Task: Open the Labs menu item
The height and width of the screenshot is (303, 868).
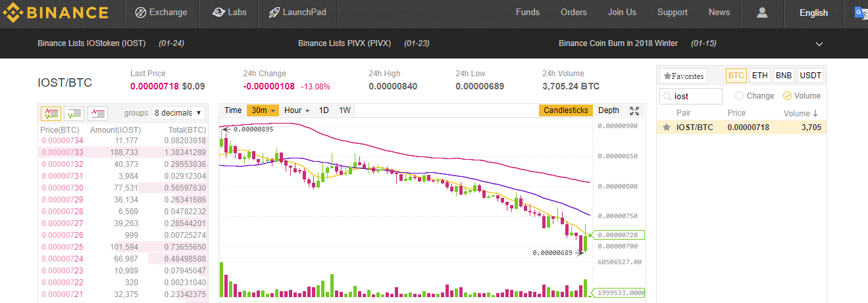Action: 229,12
